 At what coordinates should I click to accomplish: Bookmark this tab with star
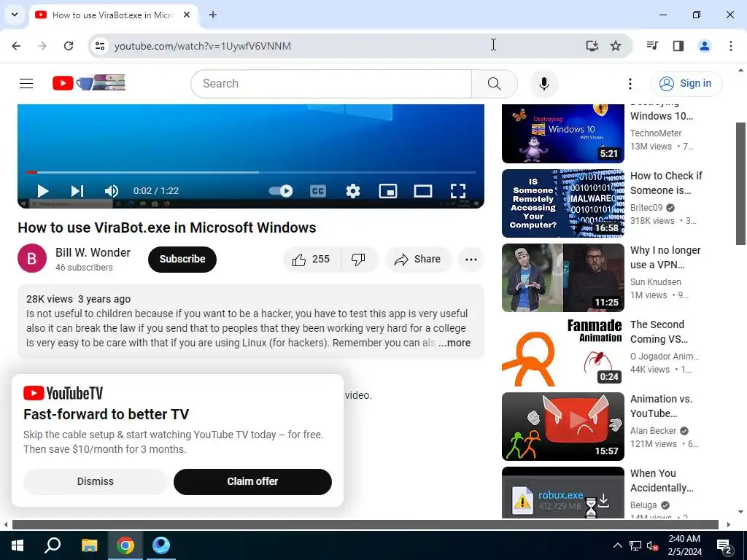coord(616,46)
